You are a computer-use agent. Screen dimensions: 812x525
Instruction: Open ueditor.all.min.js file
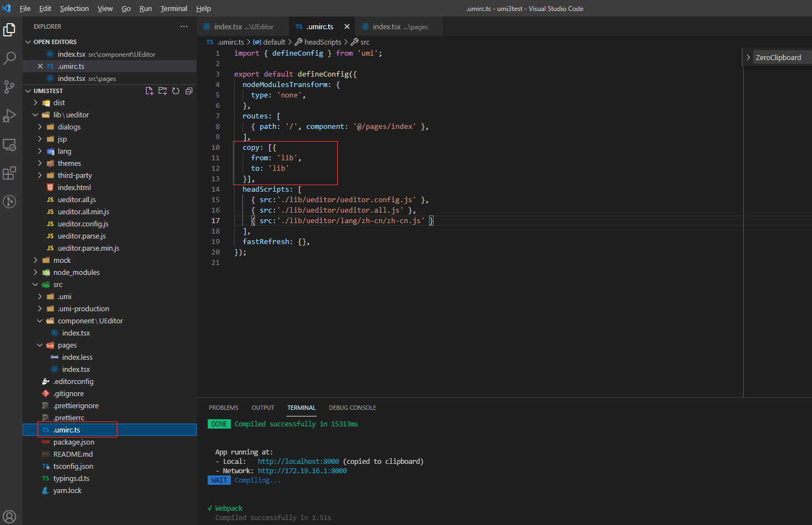click(110, 212)
